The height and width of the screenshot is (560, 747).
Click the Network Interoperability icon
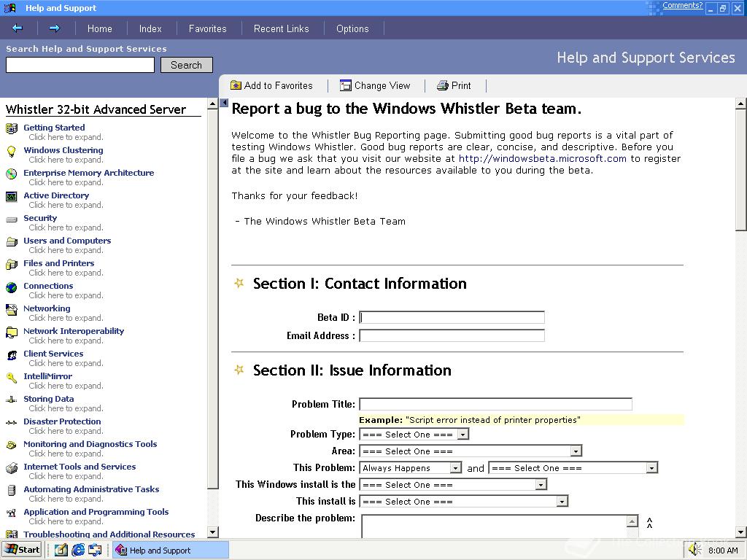[x=12, y=332]
